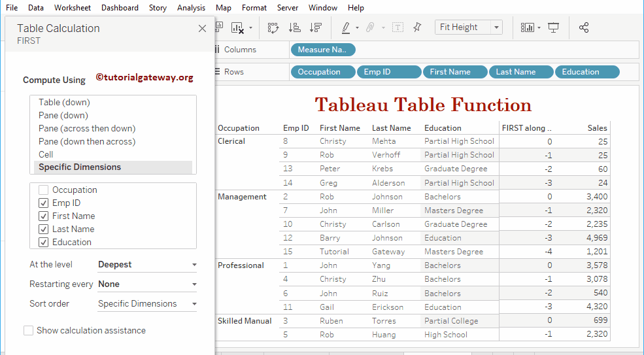Open the Map menu

(223, 8)
